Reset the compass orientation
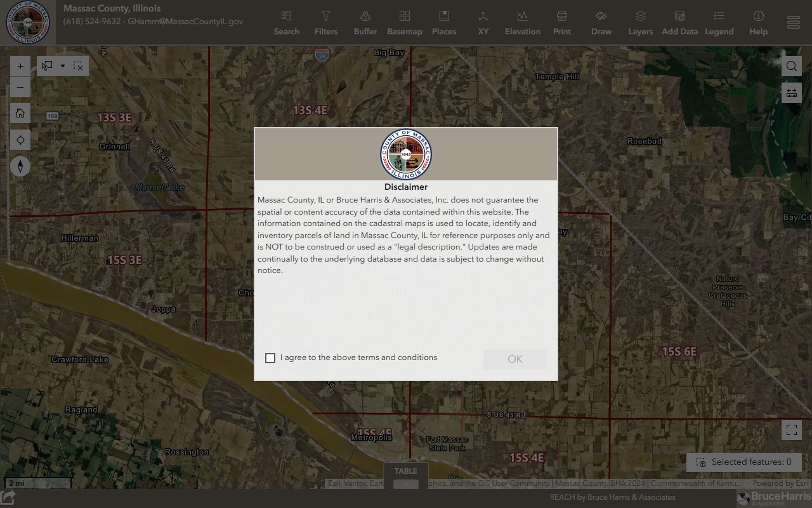812x508 pixels. click(x=20, y=166)
